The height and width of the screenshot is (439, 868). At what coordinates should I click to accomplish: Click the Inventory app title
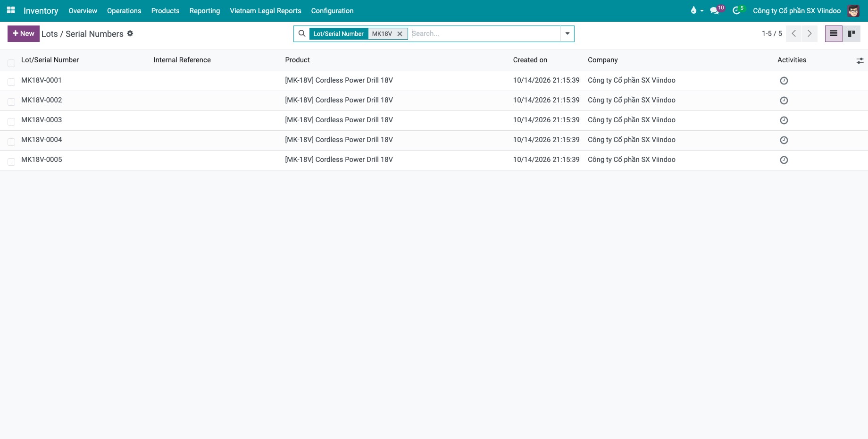click(x=41, y=10)
